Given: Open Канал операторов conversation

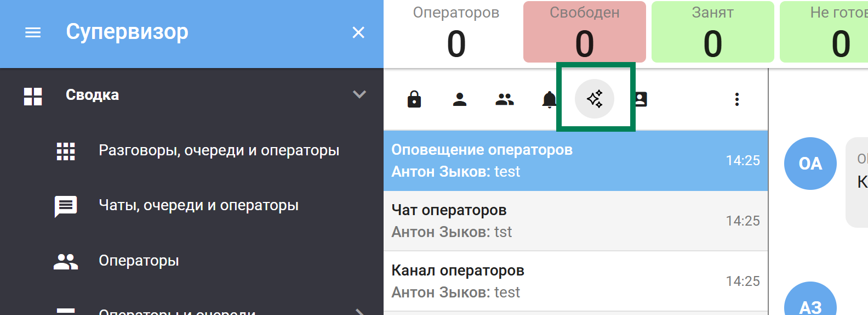Looking at the screenshot, I should [575, 282].
